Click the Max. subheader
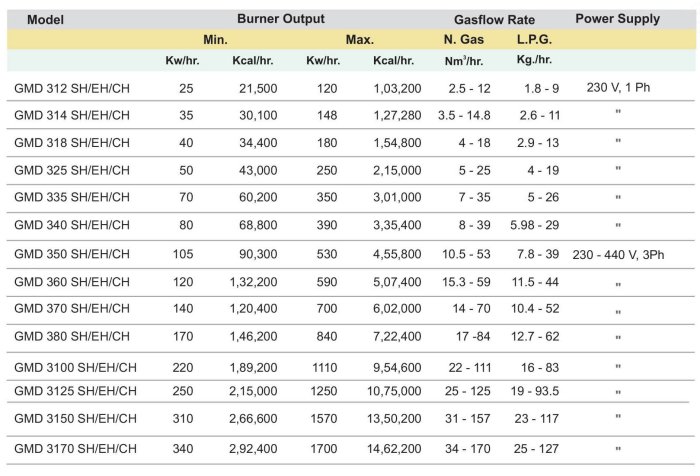Image resolution: width=700 pixels, height=476 pixels. pos(360,40)
